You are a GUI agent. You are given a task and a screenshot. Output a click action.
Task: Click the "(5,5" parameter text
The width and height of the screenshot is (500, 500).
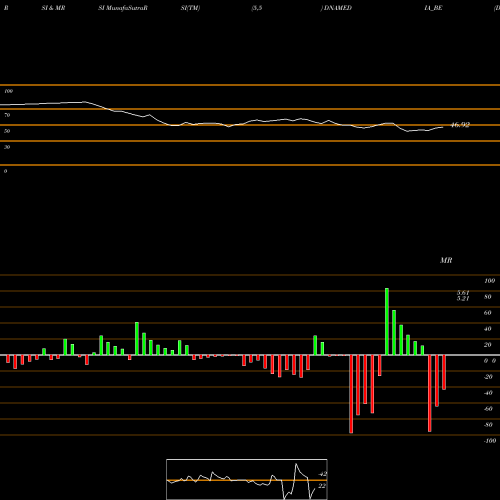tap(257, 8)
